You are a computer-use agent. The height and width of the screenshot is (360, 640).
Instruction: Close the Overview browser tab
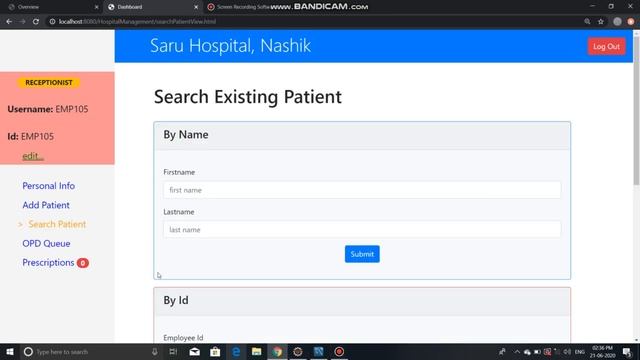tap(96, 7)
